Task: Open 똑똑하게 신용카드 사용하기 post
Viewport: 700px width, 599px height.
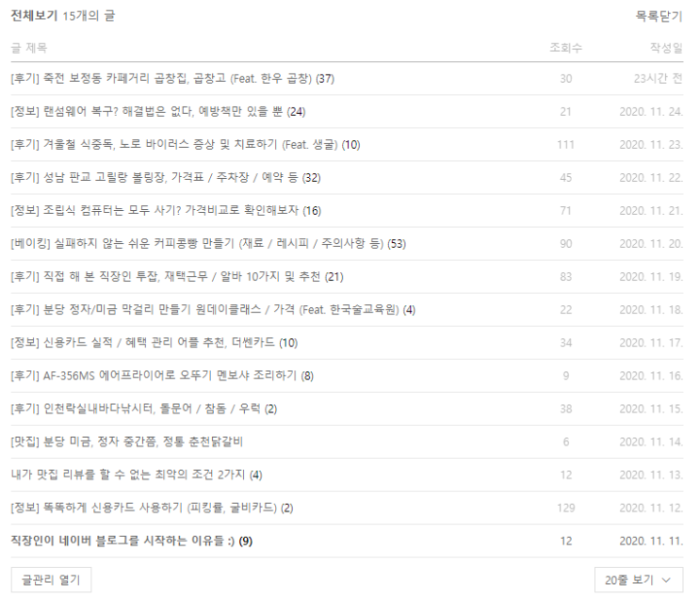Action: coord(152,508)
